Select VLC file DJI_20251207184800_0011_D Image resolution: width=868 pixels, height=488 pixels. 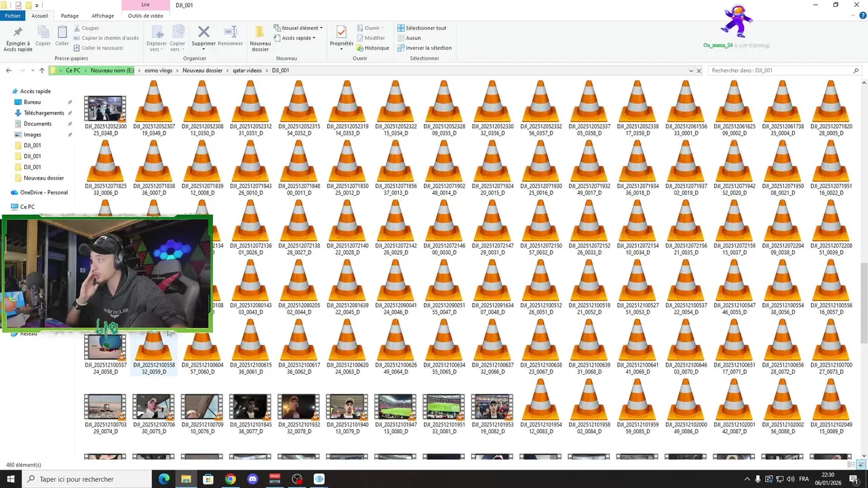[299, 168]
